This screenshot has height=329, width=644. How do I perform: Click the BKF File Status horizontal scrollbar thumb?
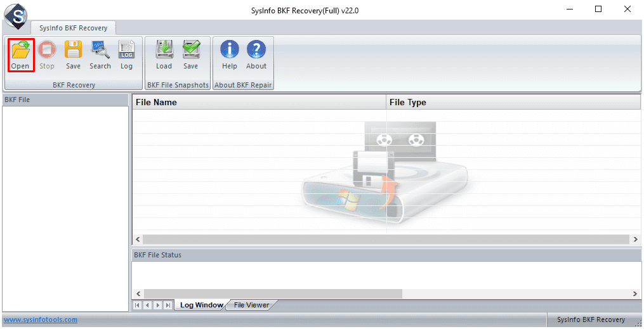pos(273,294)
